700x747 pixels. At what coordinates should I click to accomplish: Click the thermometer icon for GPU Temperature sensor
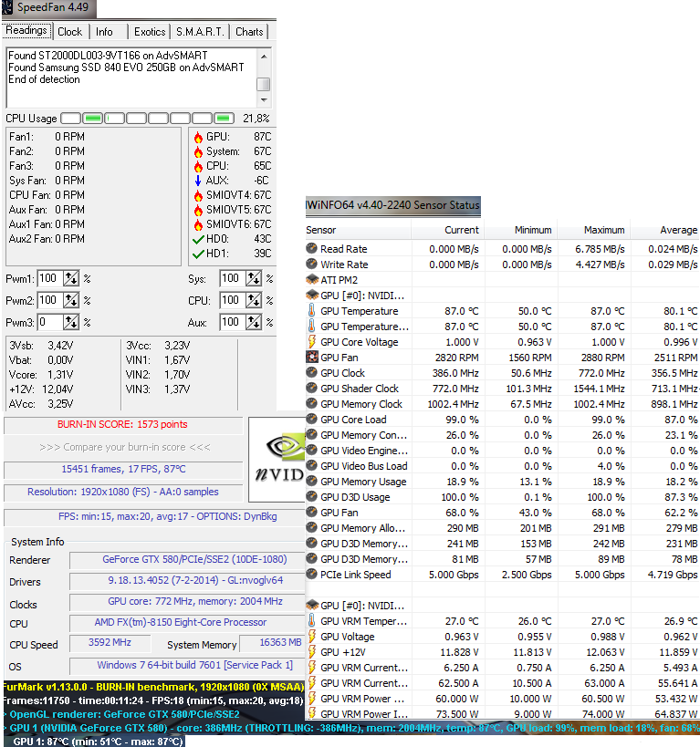(312, 311)
